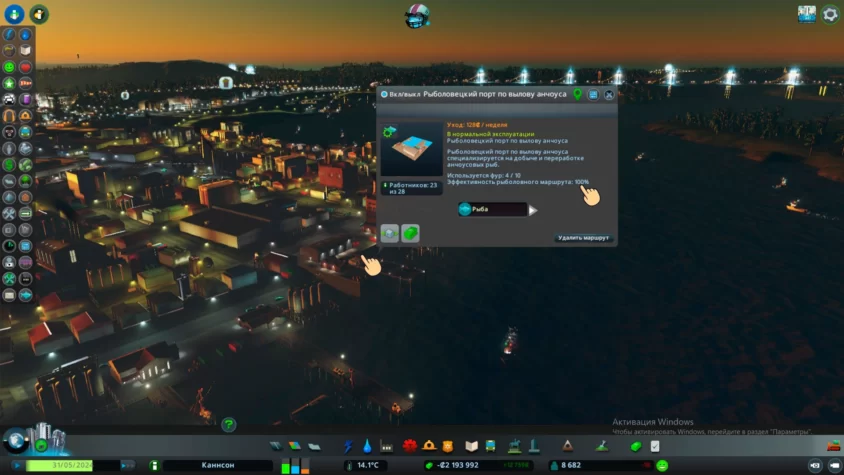Viewport: 844px width, 475px height.
Task: Open Landscaping terrain tool menu
Action: coord(602,446)
